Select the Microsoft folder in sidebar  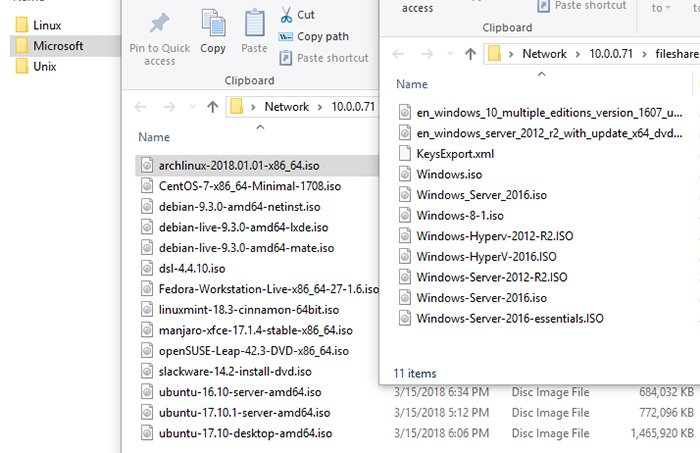[x=65, y=46]
